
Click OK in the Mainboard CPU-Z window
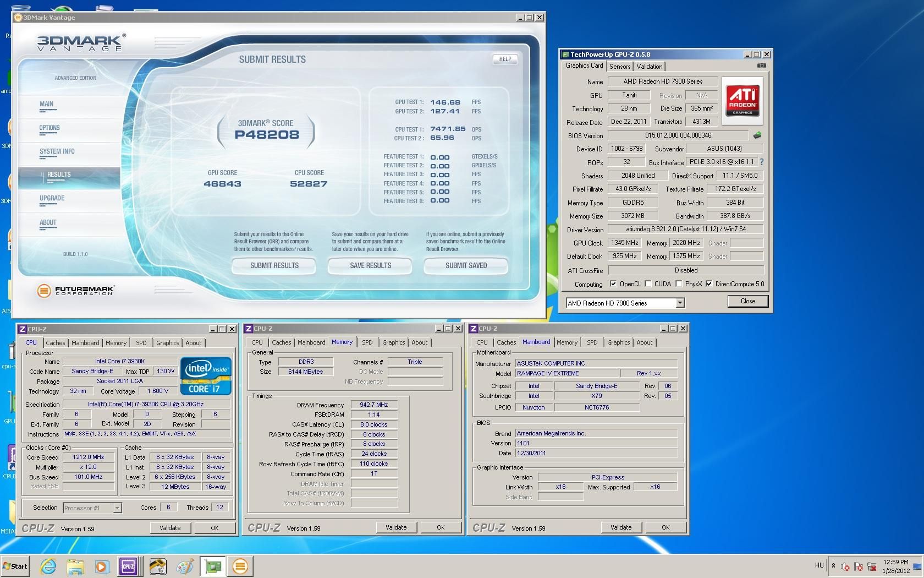click(665, 527)
